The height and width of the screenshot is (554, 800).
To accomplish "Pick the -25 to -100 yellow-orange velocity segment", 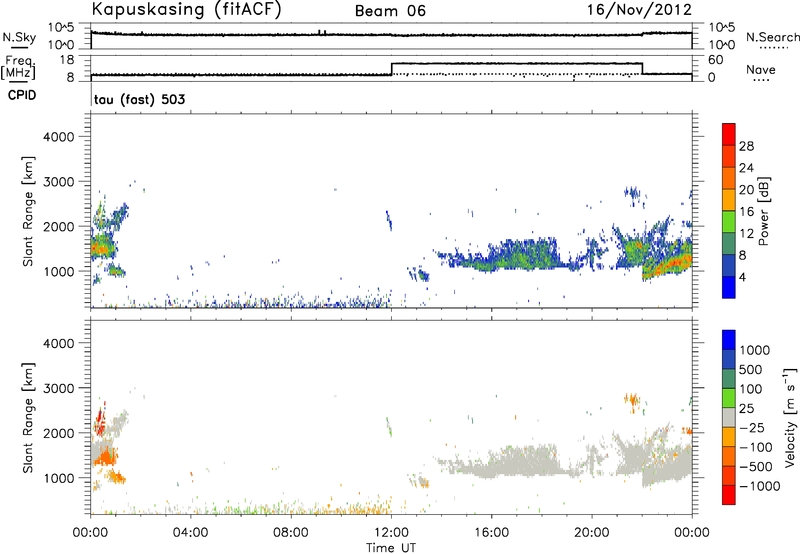I will [x=729, y=437].
